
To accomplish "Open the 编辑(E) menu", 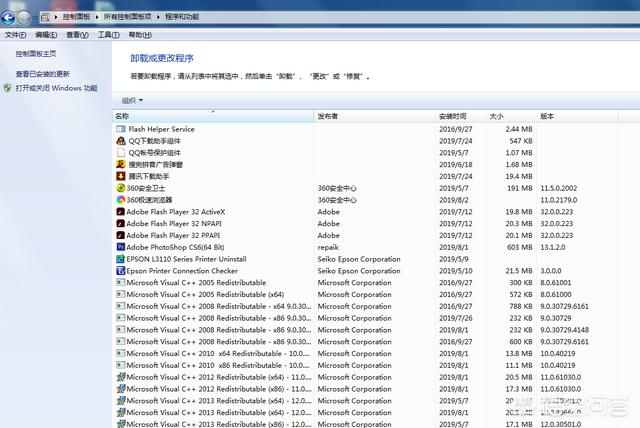I will [46, 35].
